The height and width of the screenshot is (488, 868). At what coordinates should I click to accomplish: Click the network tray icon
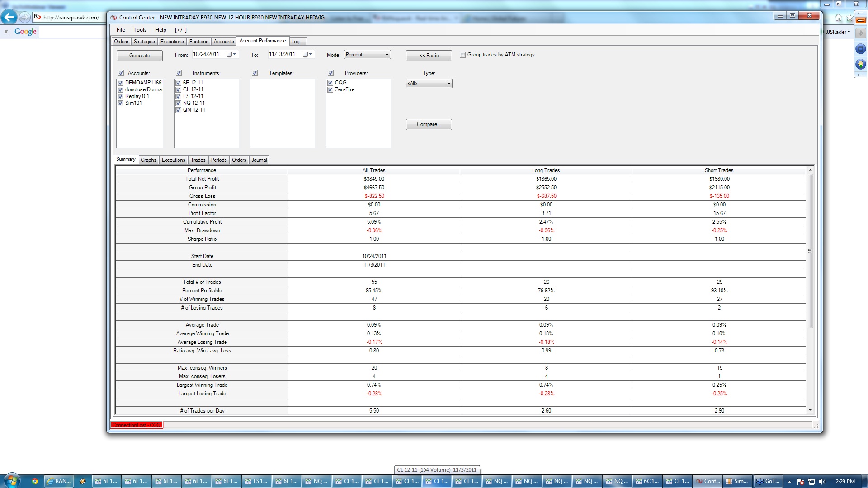tap(811, 482)
